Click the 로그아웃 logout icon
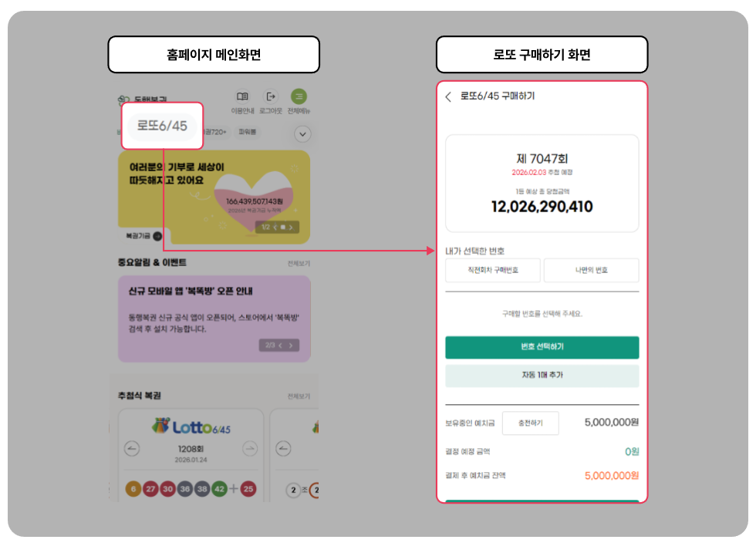This screenshot has height=543, width=756. click(271, 96)
